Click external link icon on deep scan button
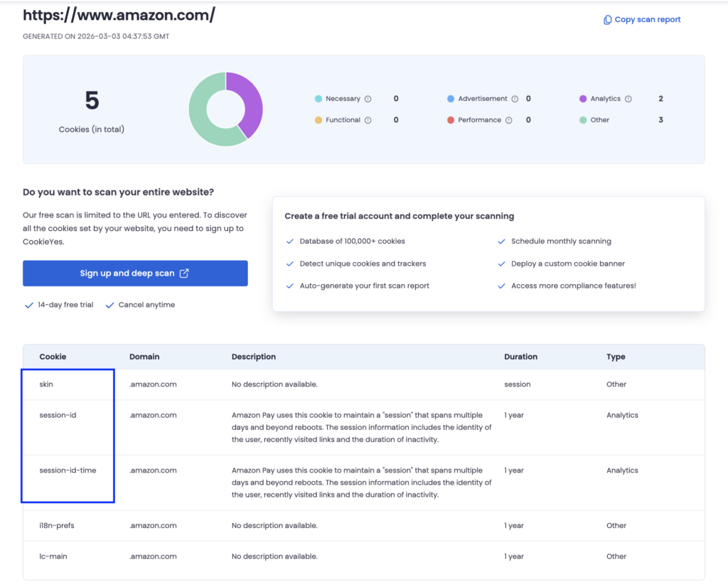Screen dimensions: 728x584 (x=184, y=274)
